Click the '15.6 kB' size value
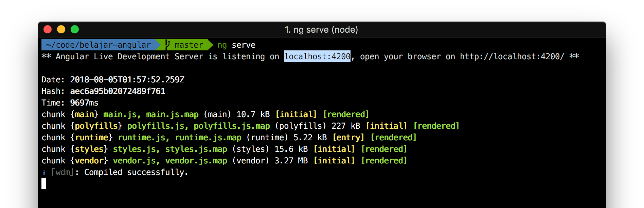Viewport: 644px width, 208px height. [291, 149]
